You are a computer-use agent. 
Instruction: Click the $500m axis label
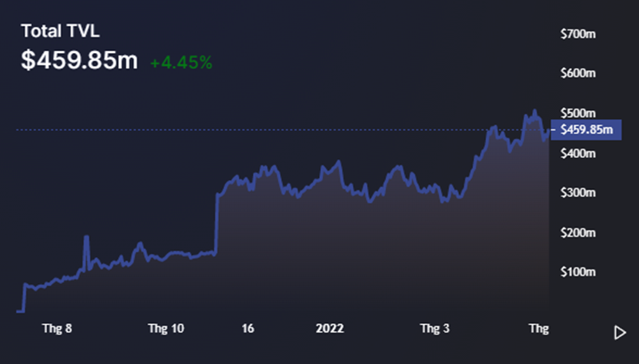(x=578, y=113)
